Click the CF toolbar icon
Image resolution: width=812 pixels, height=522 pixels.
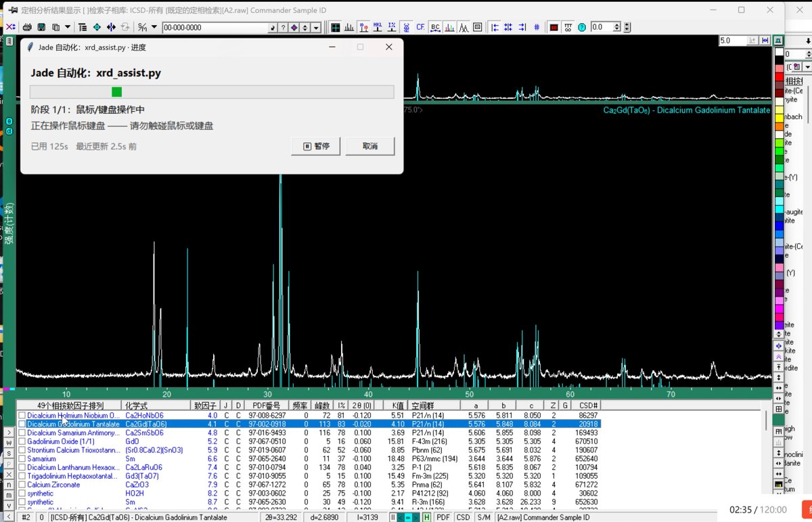(421, 27)
